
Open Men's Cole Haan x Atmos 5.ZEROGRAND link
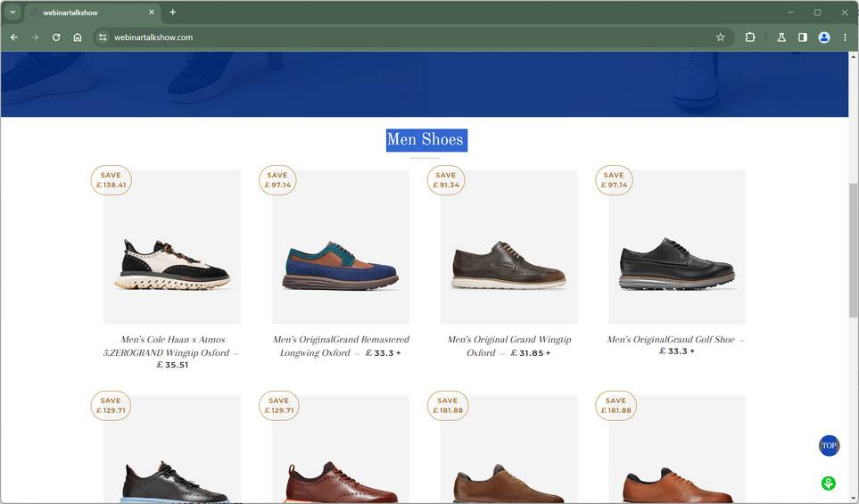click(167, 346)
